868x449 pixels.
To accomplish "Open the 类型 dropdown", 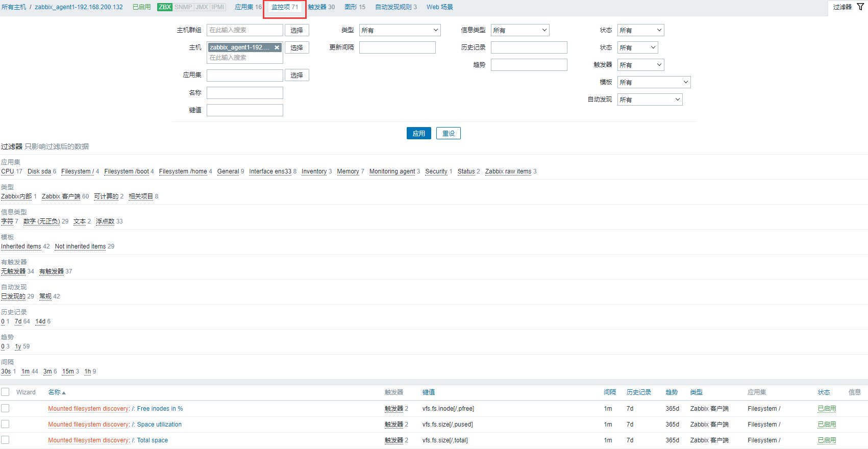I will pos(400,30).
